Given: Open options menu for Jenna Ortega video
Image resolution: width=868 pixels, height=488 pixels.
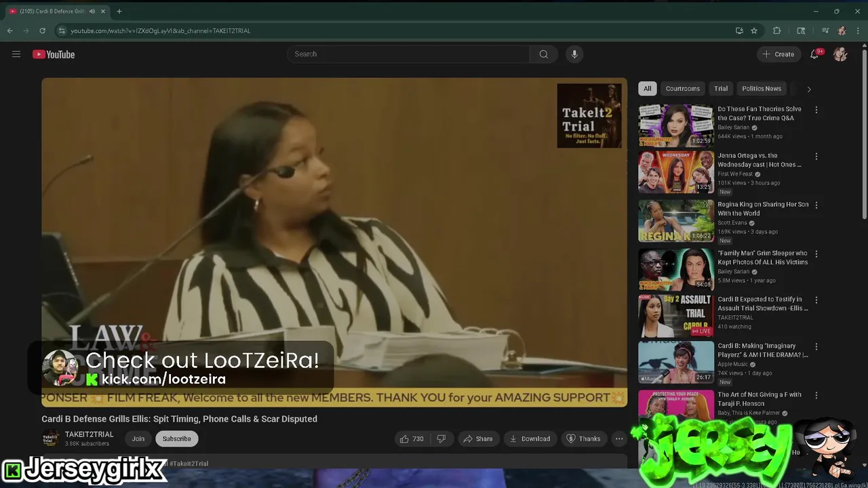Looking at the screenshot, I should 816,157.
